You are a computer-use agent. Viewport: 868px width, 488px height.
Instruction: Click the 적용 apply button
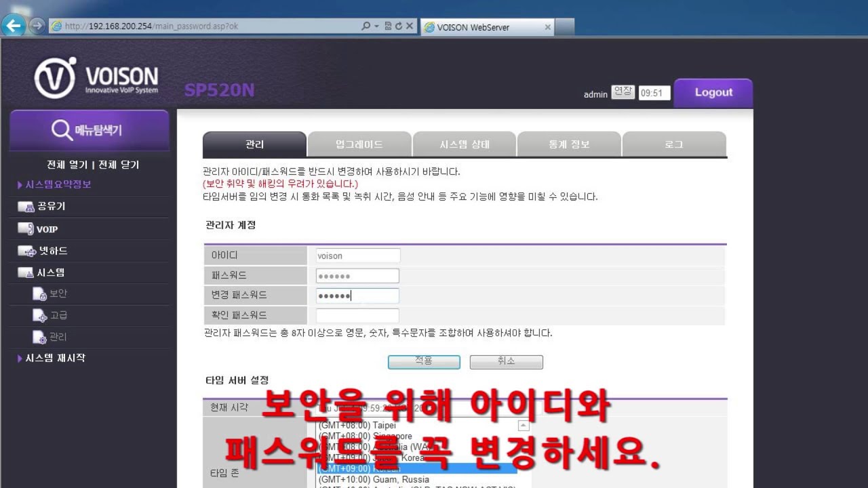click(x=424, y=362)
